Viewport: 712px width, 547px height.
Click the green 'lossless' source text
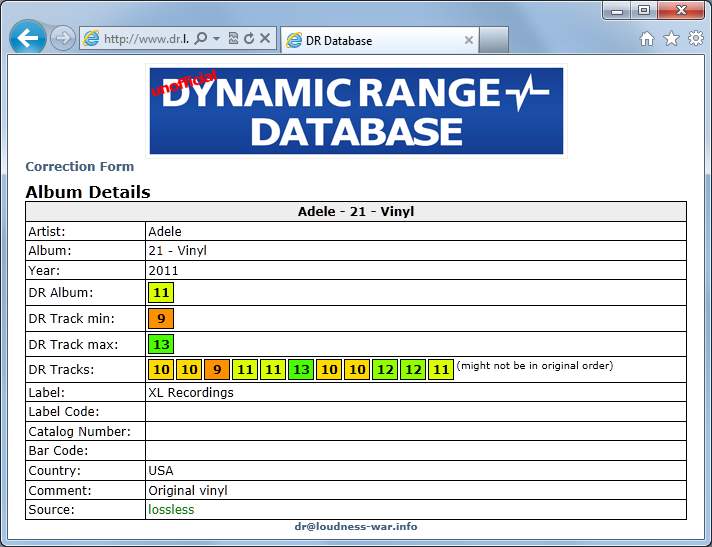[x=171, y=510]
